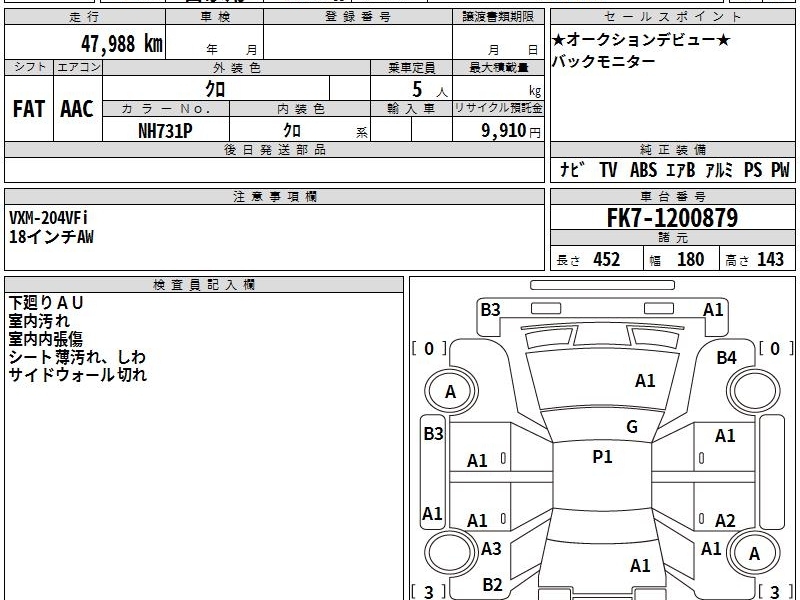This screenshot has width=800, height=600.
Task: Click the 検査員記入欄 section header
Action: (x=204, y=285)
